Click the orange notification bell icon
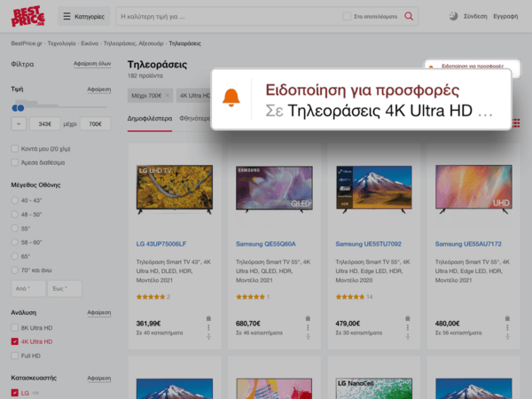 pos(231,98)
